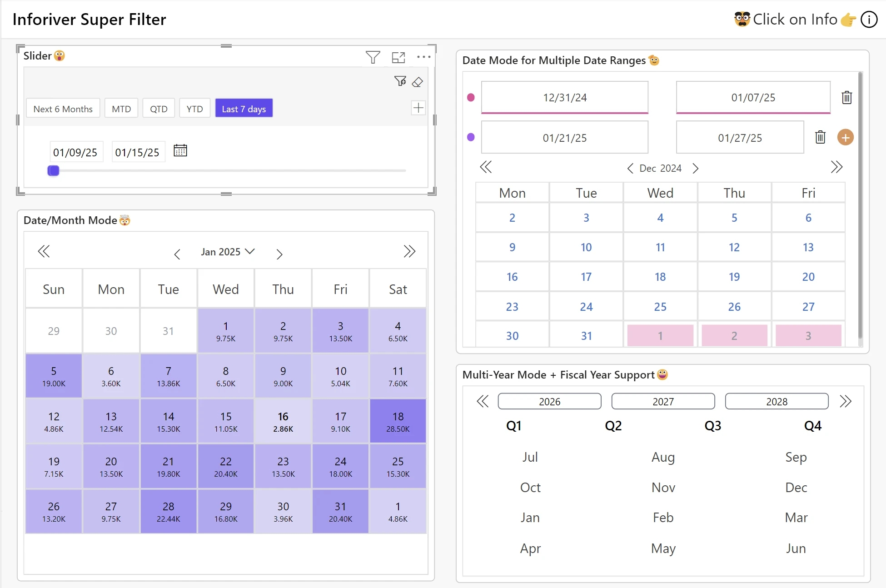Screen dimensions: 886x588
Task: Clear slider selections with eraser icon
Action: [418, 82]
